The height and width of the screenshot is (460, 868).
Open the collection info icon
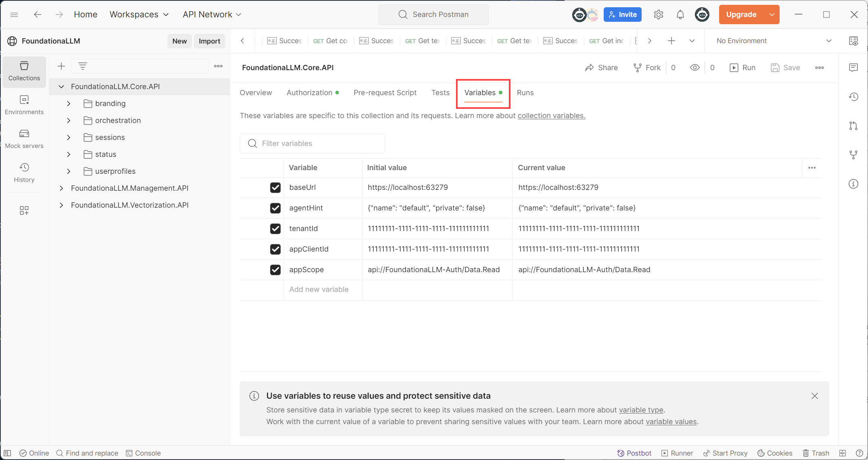pyautogui.click(x=853, y=184)
